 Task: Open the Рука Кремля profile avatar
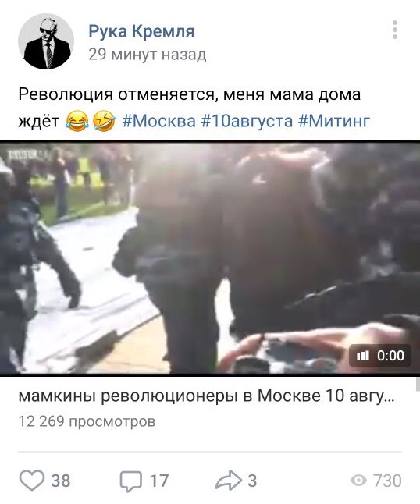(x=46, y=41)
